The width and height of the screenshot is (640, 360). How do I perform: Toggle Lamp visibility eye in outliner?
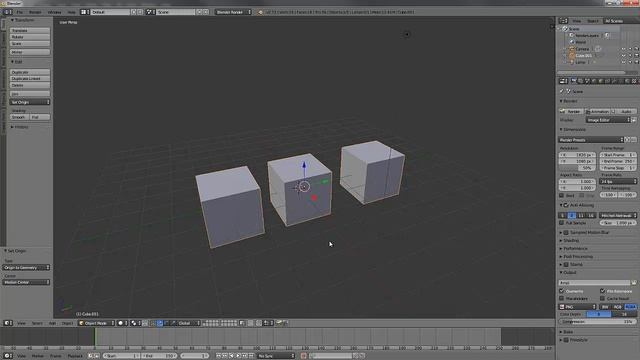click(623, 62)
